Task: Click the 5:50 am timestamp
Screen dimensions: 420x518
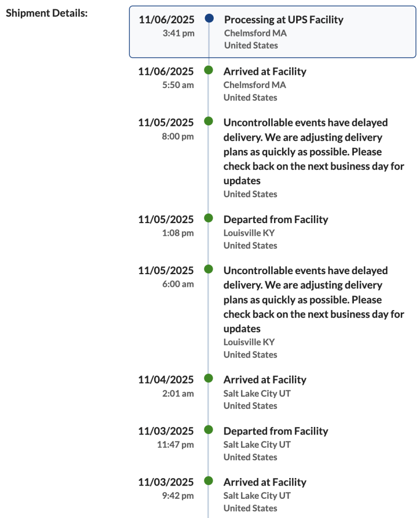Action: 178,85
